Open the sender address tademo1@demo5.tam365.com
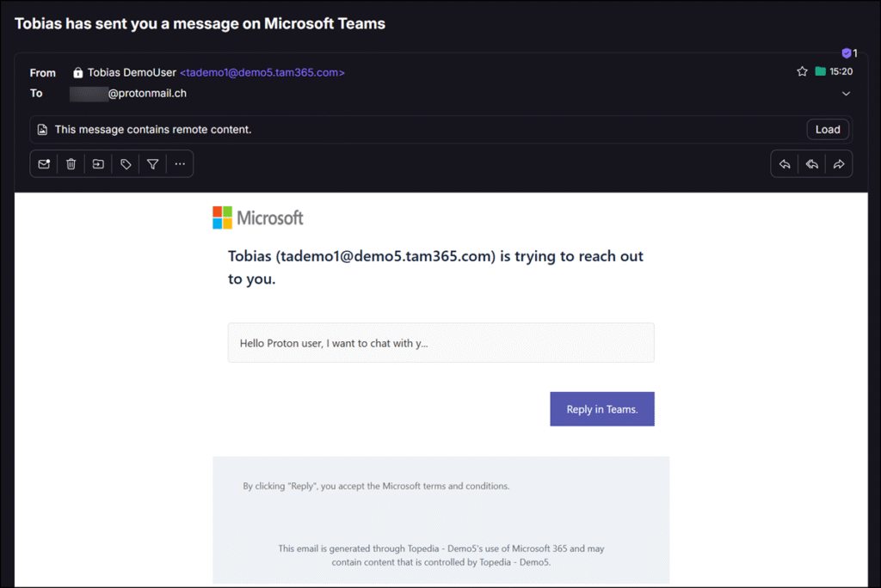Viewport: 881px width, 588px height. pos(262,72)
